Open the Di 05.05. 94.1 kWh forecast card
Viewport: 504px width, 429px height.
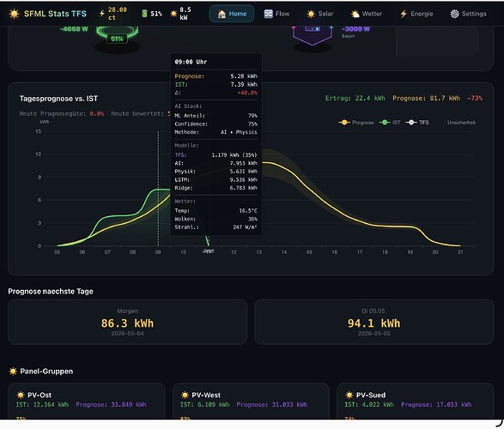pyautogui.click(x=374, y=322)
